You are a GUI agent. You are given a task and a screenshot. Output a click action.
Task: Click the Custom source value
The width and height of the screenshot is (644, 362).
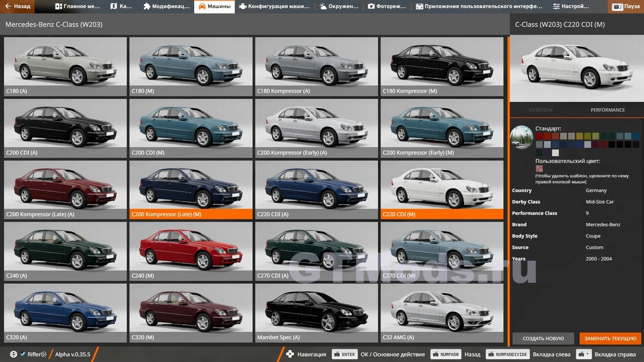coord(594,247)
